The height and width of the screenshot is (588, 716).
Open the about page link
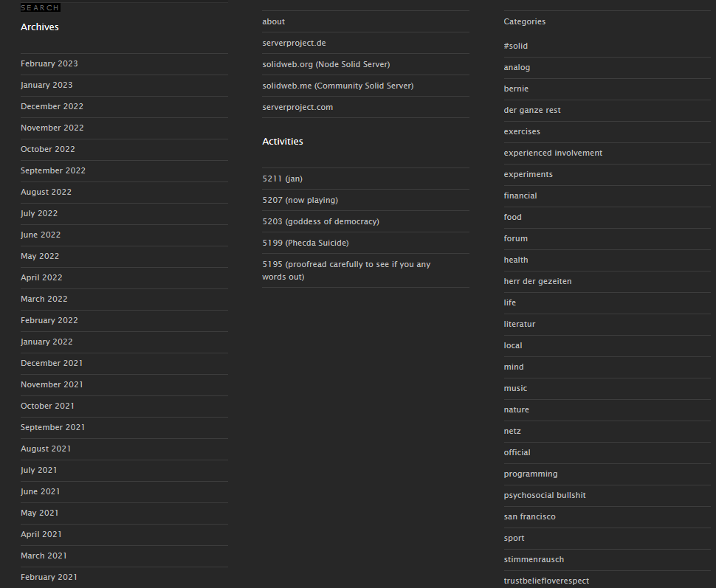pos(273,21)
